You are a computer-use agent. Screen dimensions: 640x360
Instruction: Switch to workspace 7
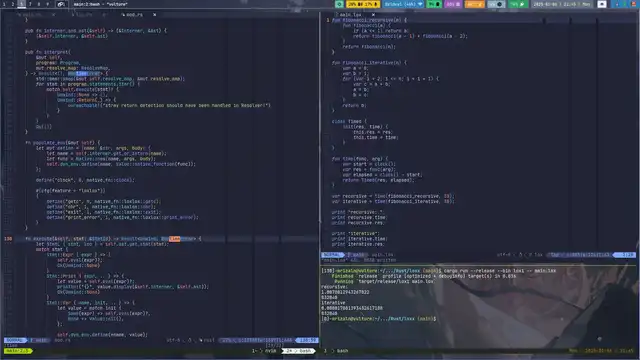point(30,4)
